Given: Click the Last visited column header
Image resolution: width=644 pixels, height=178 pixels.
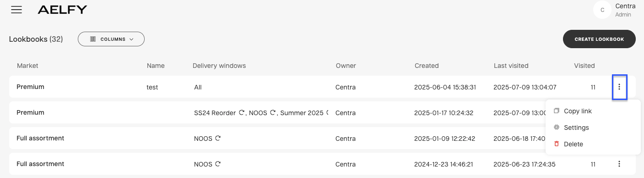Looking at the screenshot, I should click(x=511, y=66).
